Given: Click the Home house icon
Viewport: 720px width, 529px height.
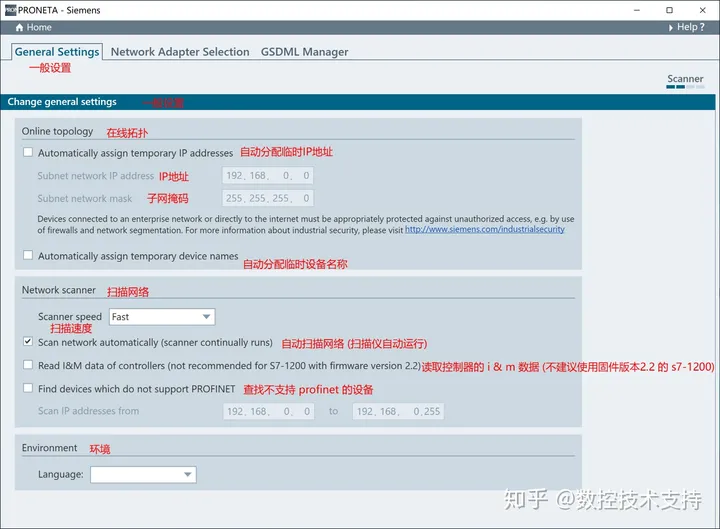Looking at the screenshot, I should [x=19, y=28].
